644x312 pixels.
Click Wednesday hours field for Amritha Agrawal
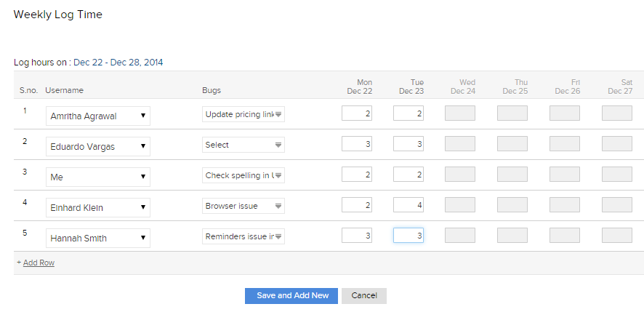click(460, 113)
